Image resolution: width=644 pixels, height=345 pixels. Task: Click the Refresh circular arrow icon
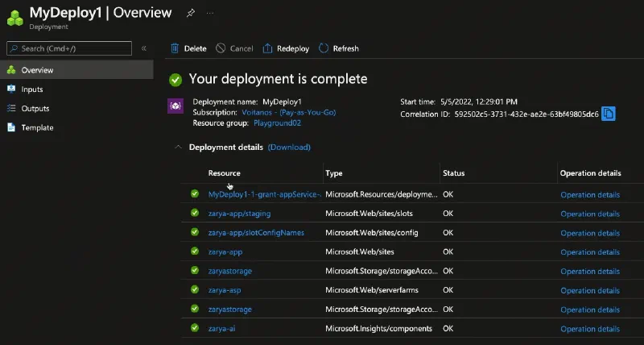(324, 48)
